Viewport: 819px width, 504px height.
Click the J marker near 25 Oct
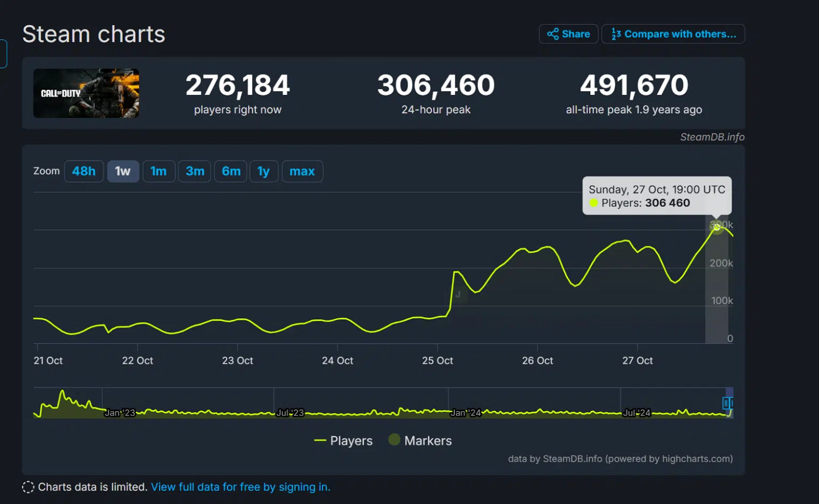coord(458,295)
